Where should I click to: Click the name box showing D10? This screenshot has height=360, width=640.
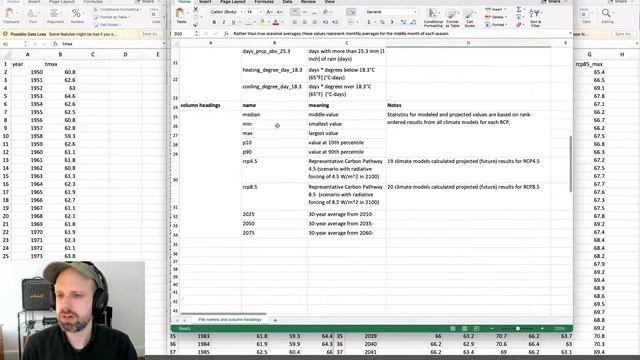(x=183, y=33)
